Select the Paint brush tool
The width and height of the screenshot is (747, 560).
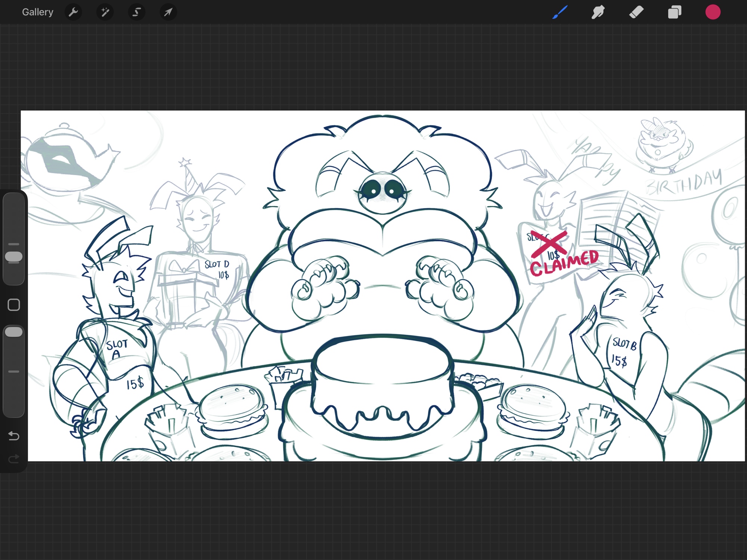560,12
